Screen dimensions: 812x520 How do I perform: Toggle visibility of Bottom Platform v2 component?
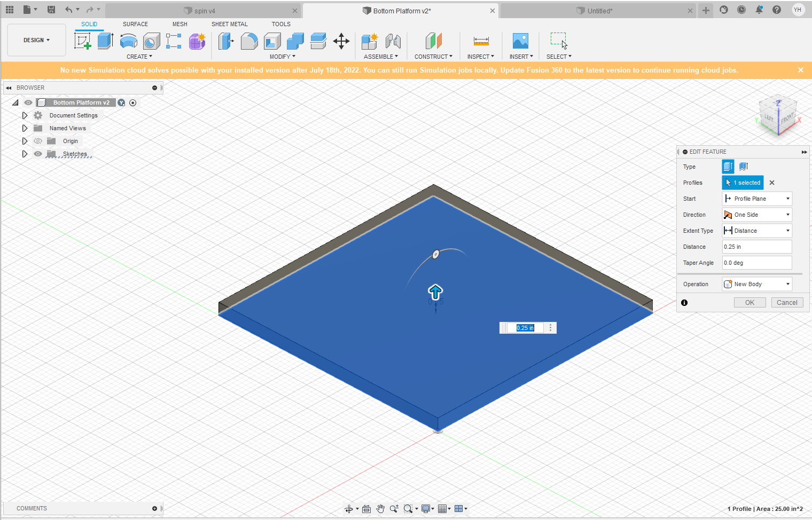click(x=28, y=103)
